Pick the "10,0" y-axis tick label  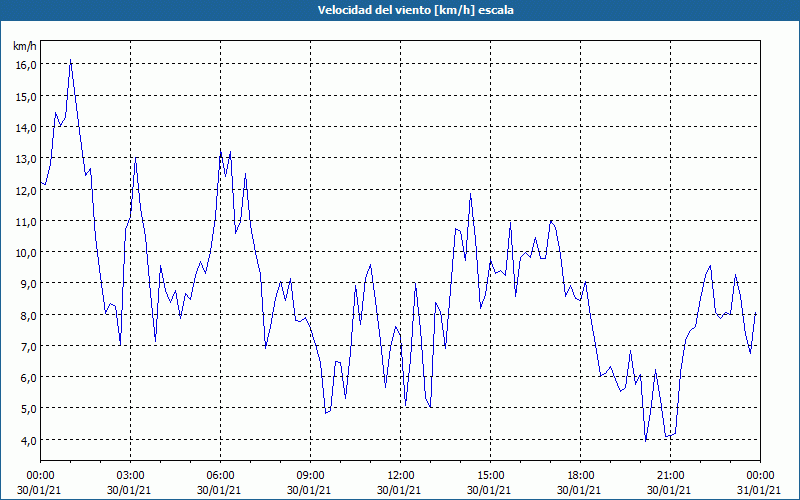26,253
